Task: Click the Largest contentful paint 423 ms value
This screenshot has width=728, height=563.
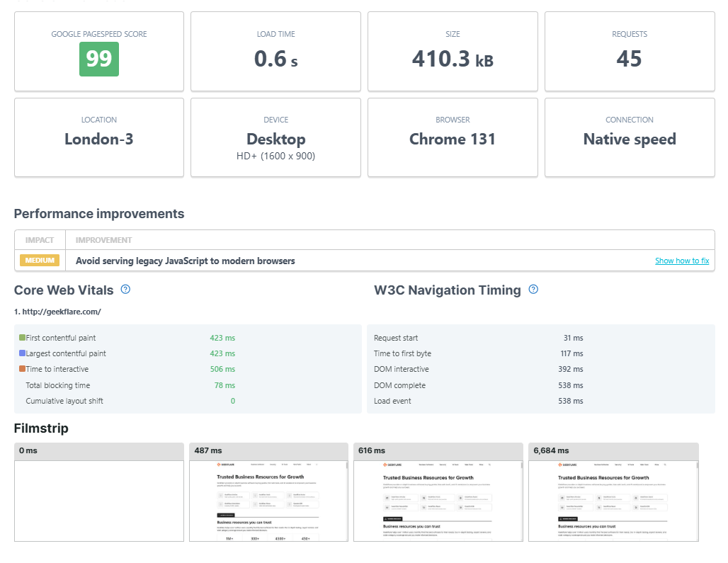Action: click(x=222, y=353)
